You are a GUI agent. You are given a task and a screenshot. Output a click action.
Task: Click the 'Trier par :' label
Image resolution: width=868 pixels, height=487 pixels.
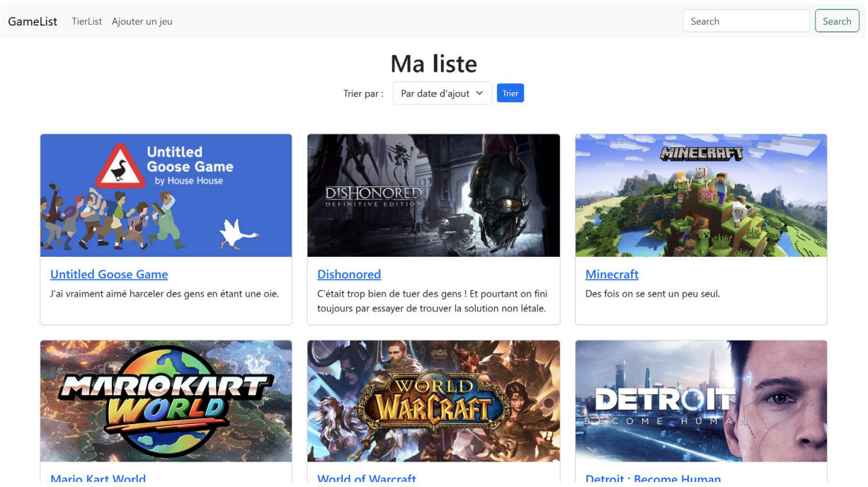pyautogui.click(x=363, y=93)
